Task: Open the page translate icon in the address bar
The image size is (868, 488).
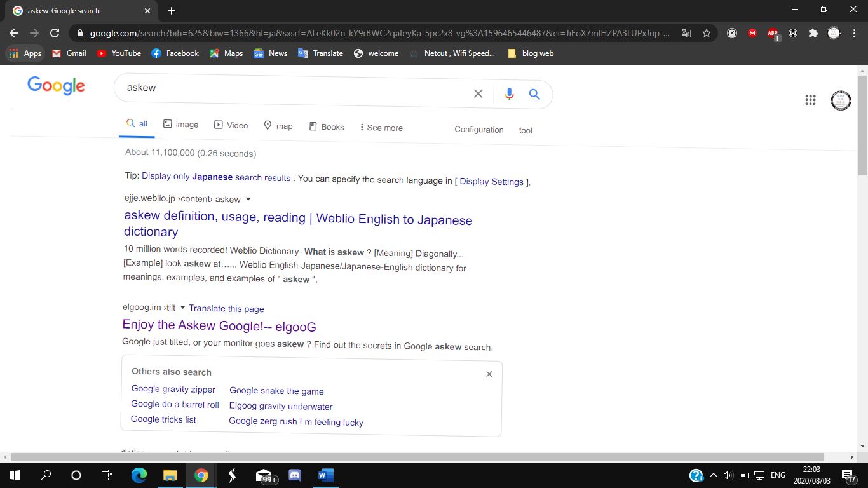Action: [x=686, y=33]
